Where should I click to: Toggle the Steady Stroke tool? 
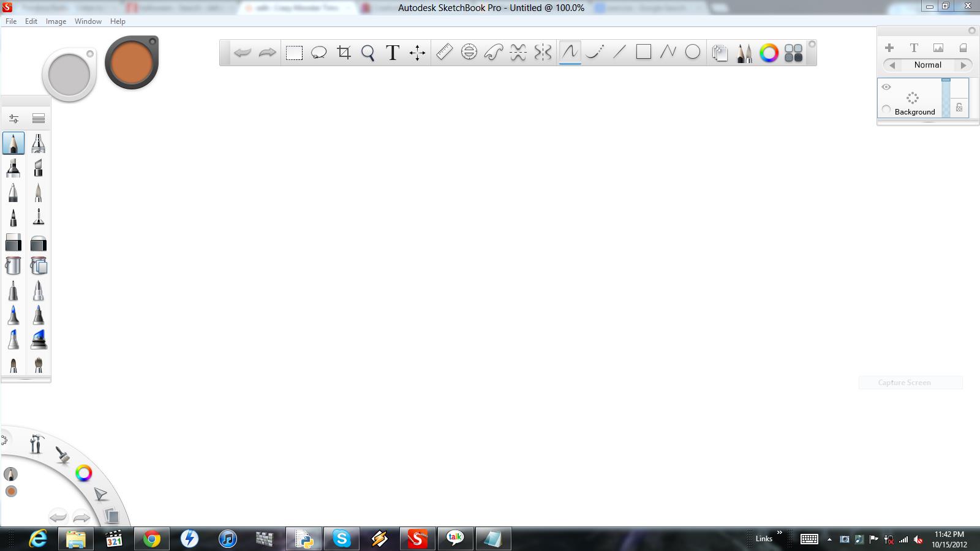pos(595,53)
